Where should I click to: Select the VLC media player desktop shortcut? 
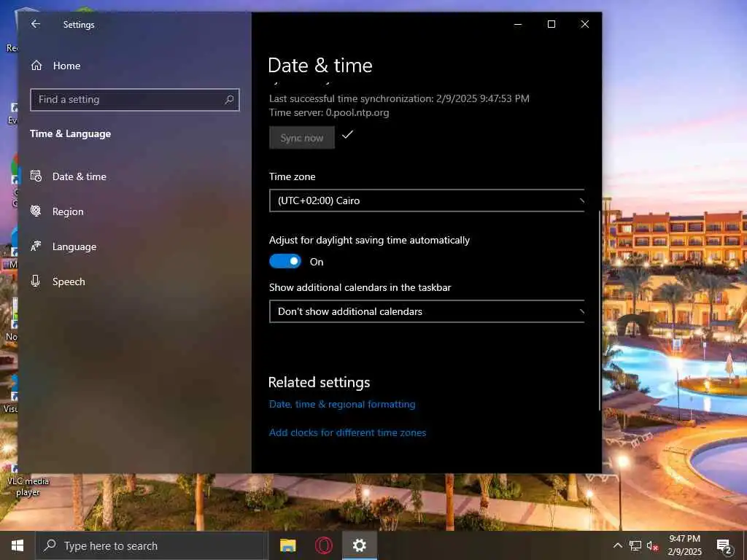click(26, 481)
